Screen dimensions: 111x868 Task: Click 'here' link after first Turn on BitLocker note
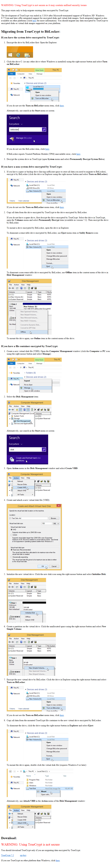click(62, 106)
